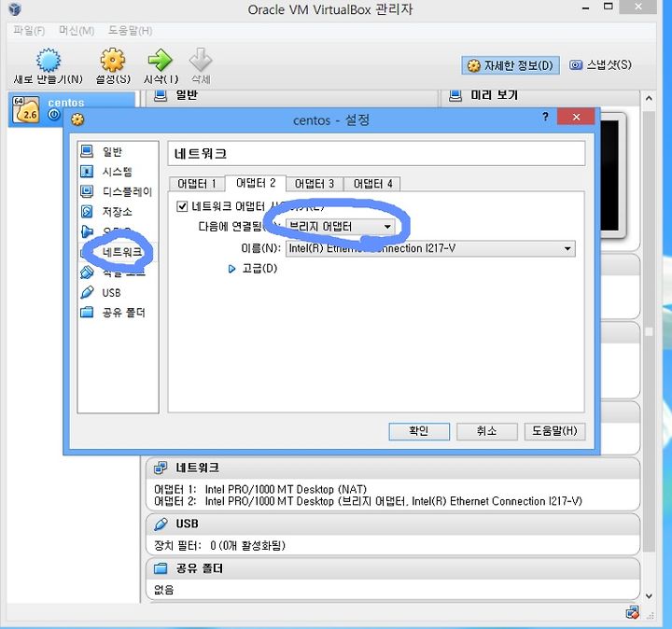Open the 설정(S) gear toolbar icon
The height and width of the screenshot is (629, 672).
coord(113,60)
